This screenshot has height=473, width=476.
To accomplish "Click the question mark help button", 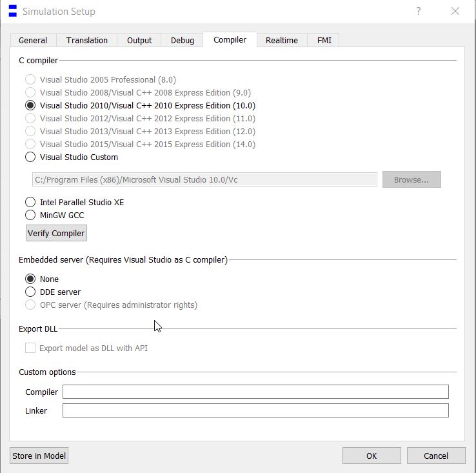I will point(419,11).
